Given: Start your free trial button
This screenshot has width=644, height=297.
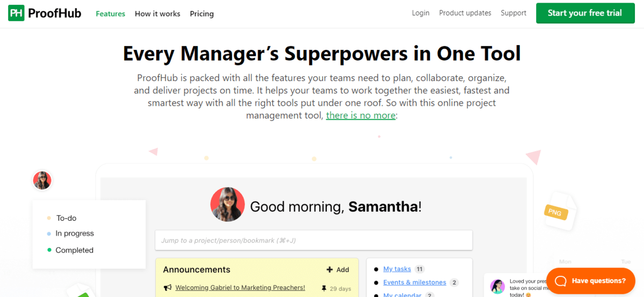Looking at the screenshot, I should pos(584,13).
